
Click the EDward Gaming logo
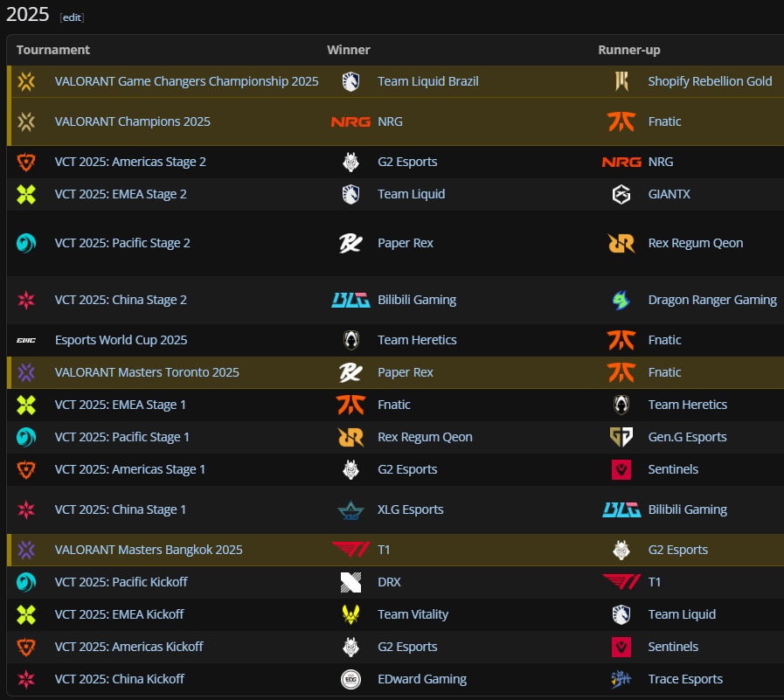350,679
